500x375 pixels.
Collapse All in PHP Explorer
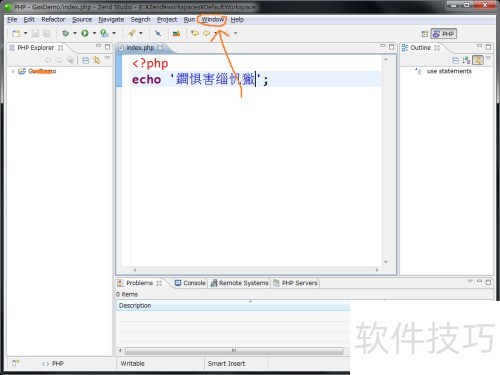tap(86, 60)
